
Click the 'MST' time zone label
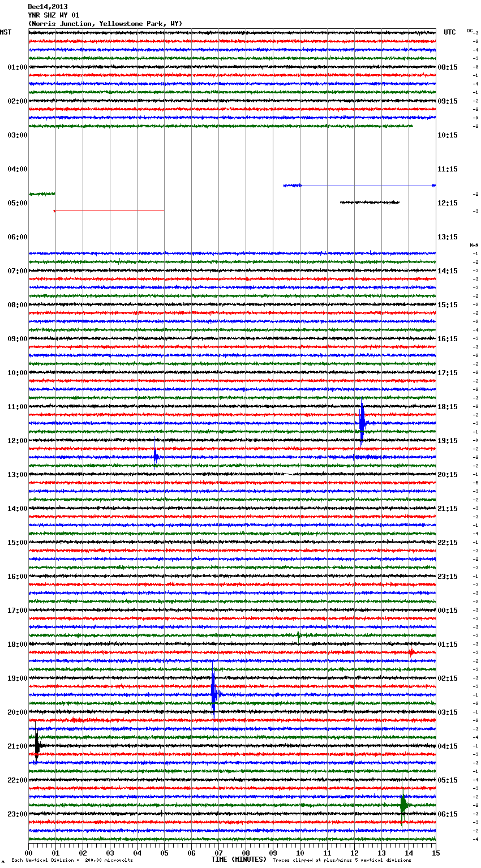[x=6, y=32]
